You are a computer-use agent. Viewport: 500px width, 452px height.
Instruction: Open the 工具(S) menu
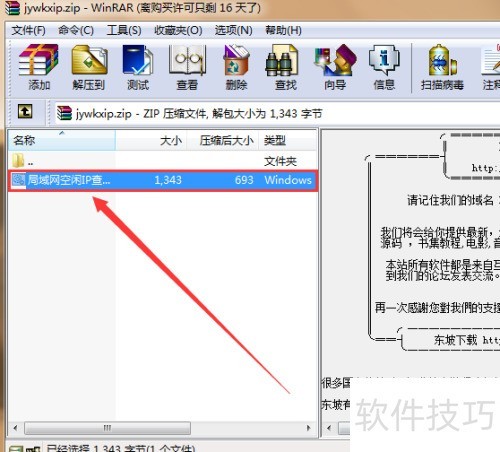(x=124, y=30)
